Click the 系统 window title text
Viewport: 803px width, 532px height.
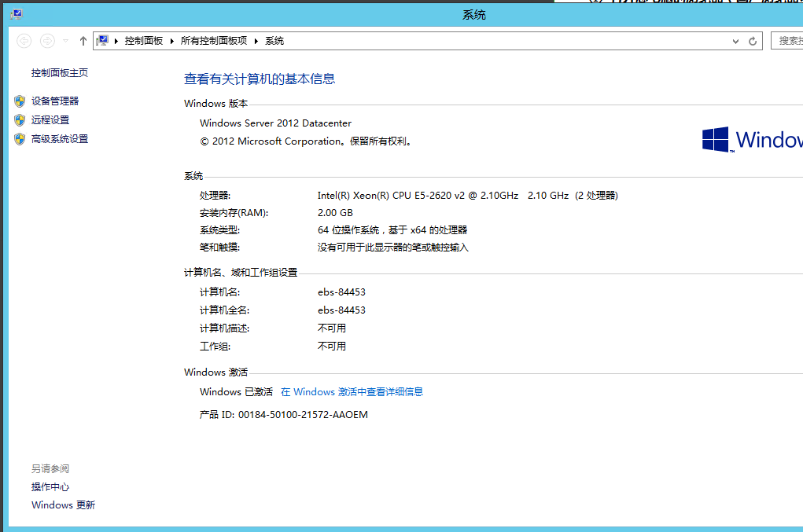click(473, 15)
